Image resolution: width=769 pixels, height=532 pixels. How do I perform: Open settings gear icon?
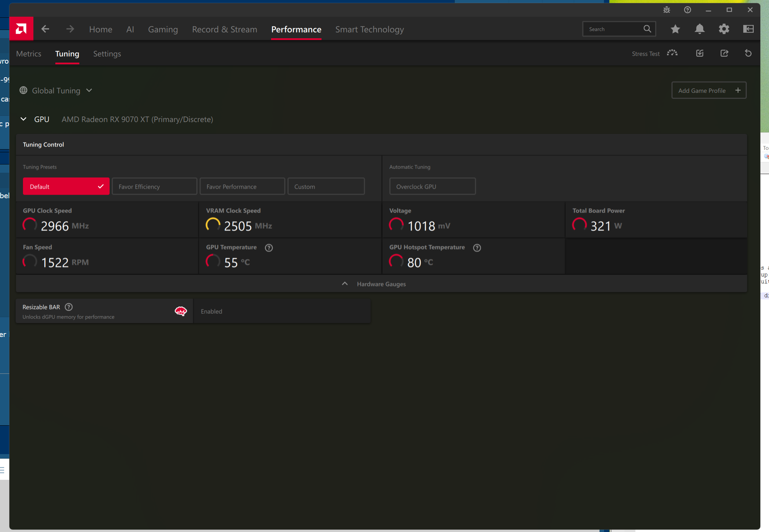pyautogui.click(x=724, y=29)
